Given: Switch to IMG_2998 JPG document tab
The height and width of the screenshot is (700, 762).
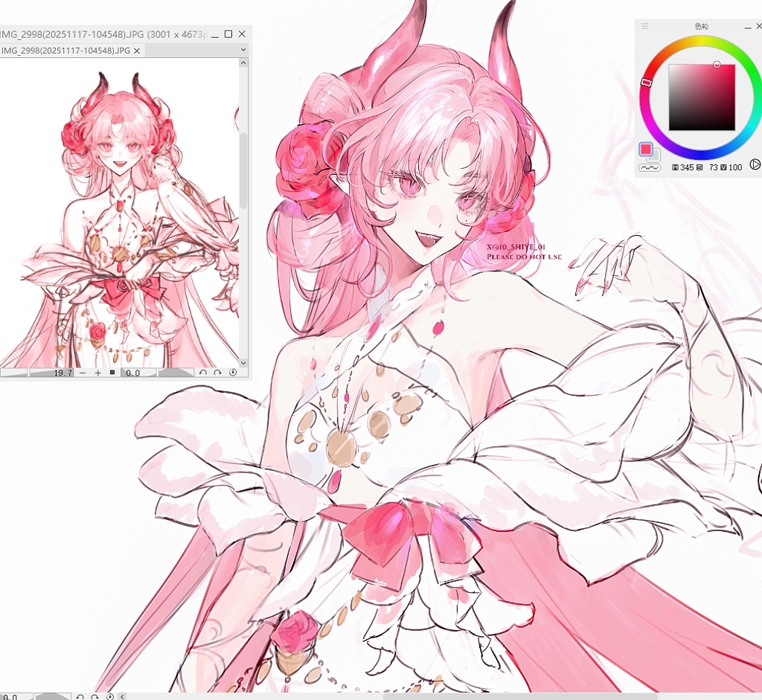Looking at the screenshot, I should pos(65,51).
